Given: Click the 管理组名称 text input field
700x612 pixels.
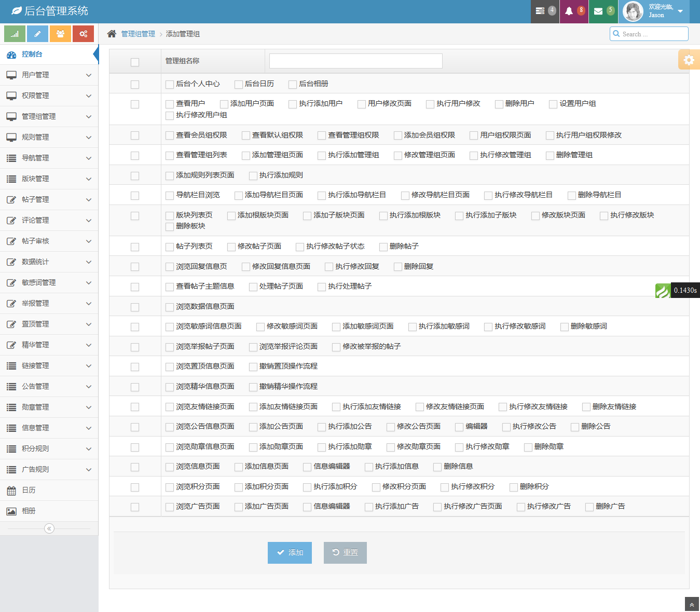Looking at the screenshot, I should pos(355,61).
